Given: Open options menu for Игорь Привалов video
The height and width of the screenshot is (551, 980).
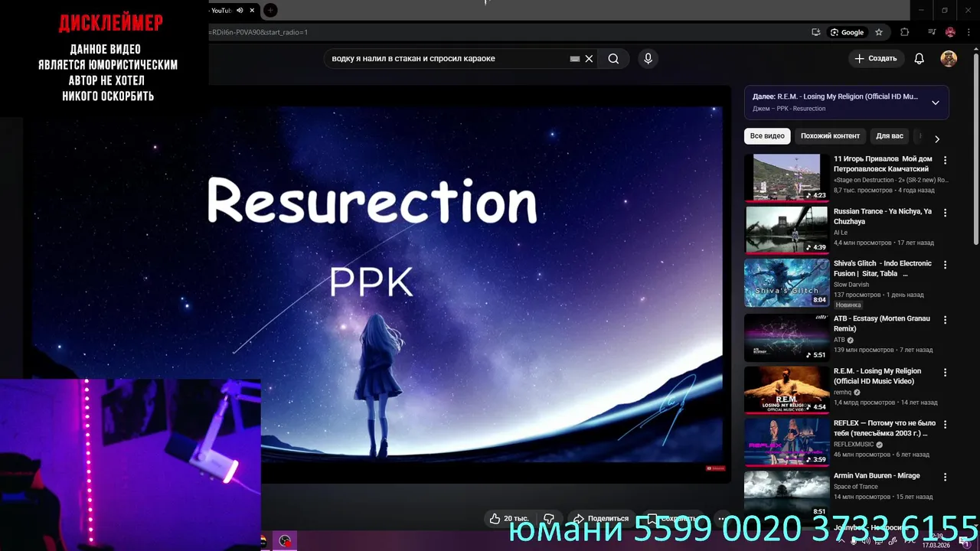Looking at the screenshot, I should (945, 160).
